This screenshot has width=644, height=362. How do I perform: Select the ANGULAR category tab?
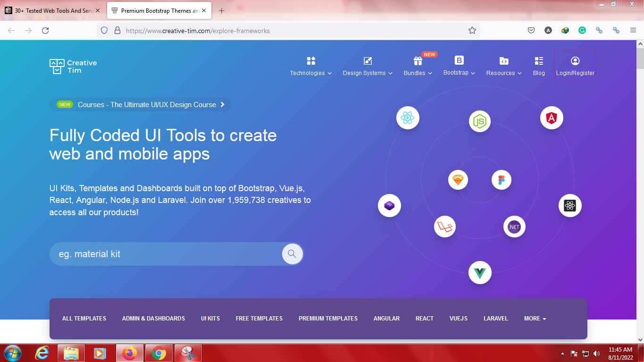[386, 319]
